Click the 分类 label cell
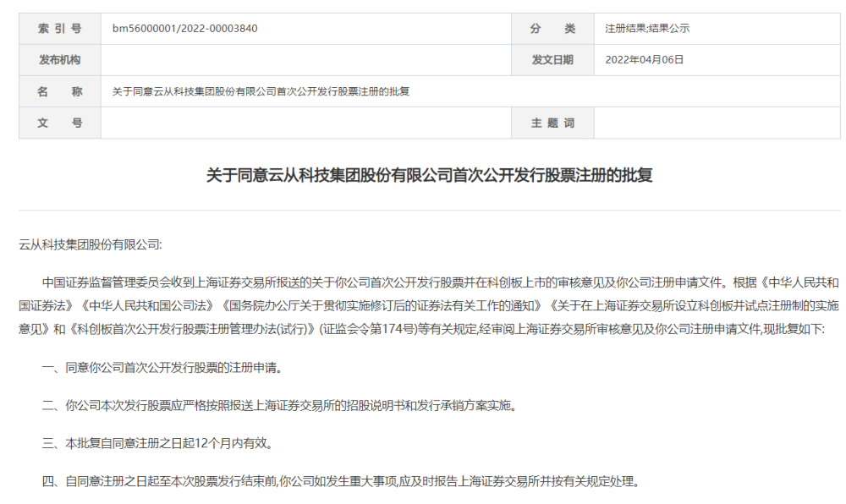The image size is (846, 504). pyautogui.click(x=552, y=29)
